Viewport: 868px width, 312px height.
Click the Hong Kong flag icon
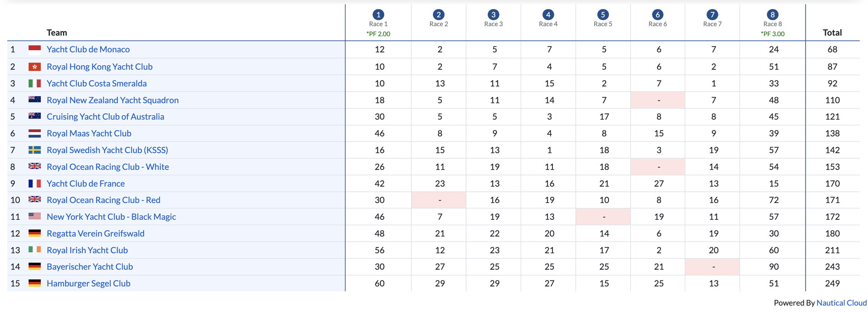click(x=34, y=67)
